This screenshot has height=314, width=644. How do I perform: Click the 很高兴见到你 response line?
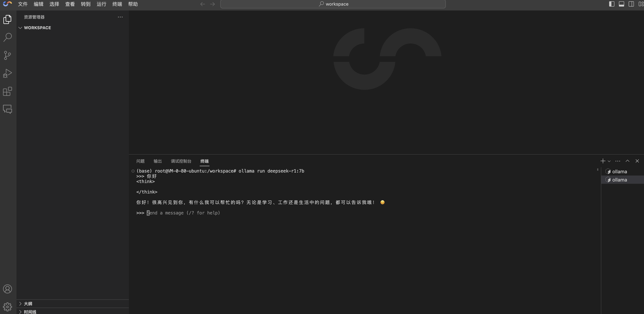coord(261,202)
